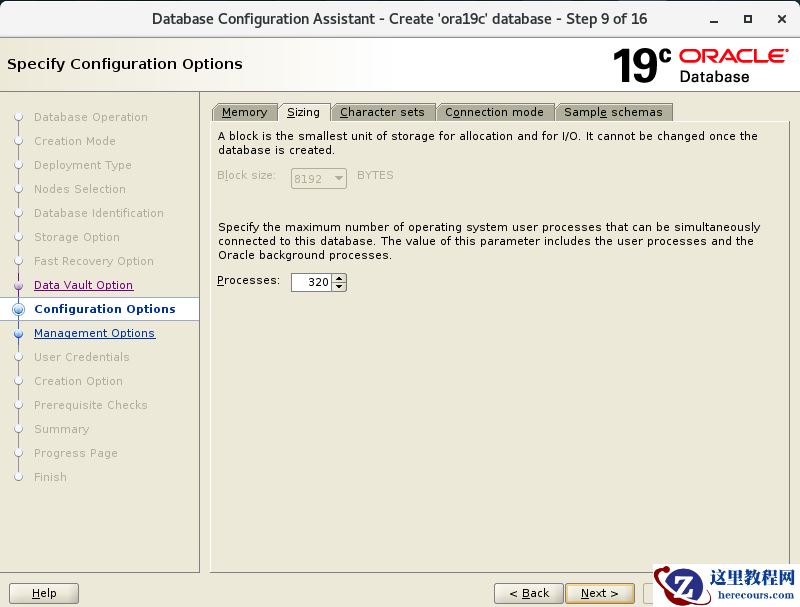Viewport: 800px width, 607px height.
Task: Click 'Specify Configuration Options' heading
Action: pos(125,64)
